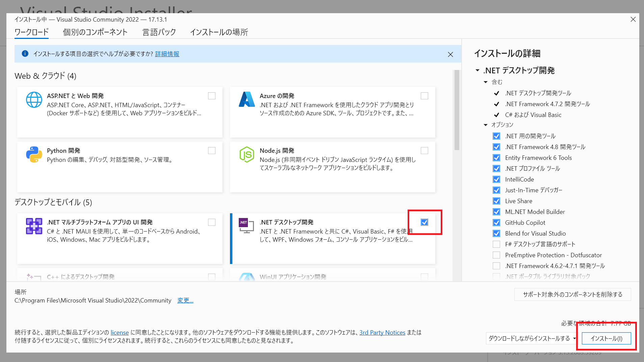Check .NET Framework 4.6.2-4.7.1 開発ツール option
Viewport: 644px width, 362px height.
coord(496,266)
